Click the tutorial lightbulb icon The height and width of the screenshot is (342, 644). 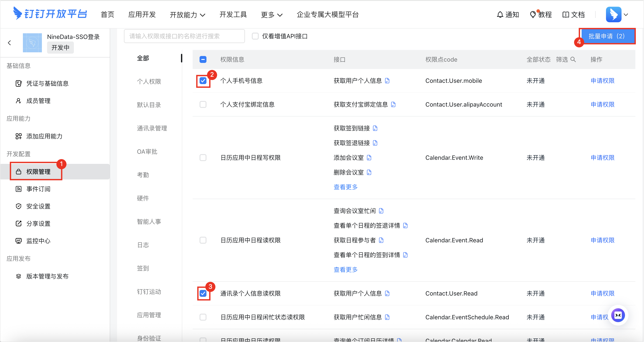click(x=533, y=14)
